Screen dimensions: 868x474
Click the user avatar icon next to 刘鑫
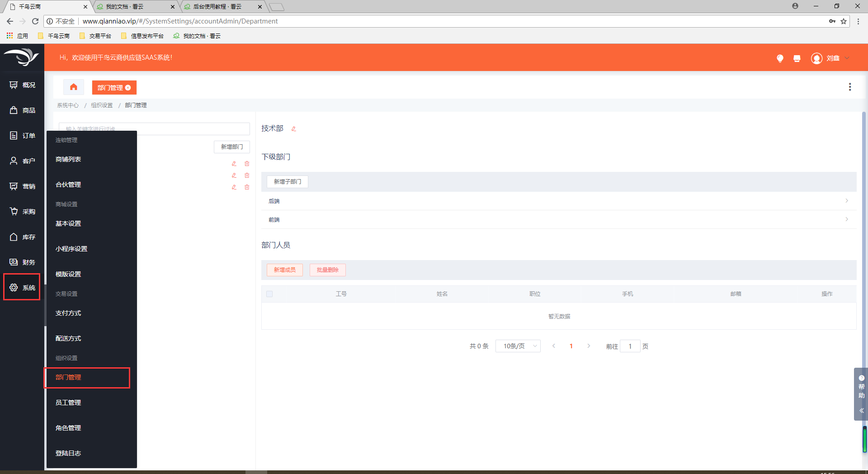[816, 58]
